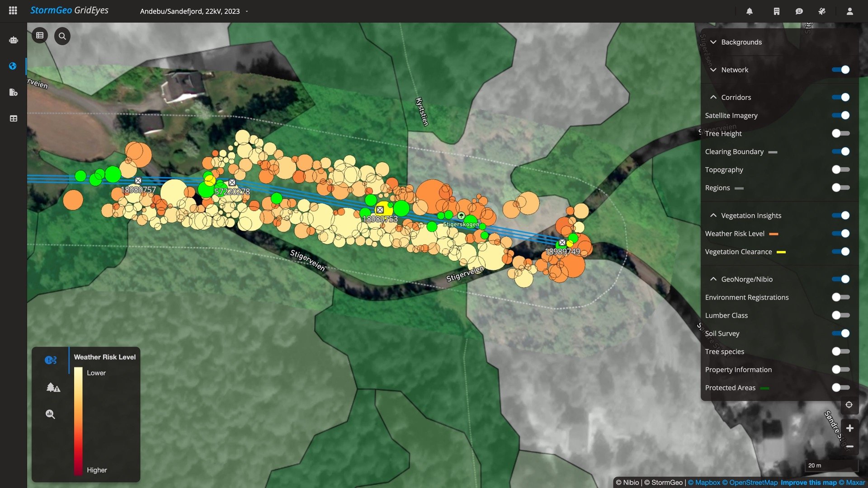
Task: Click the list panel button on map
Action: tap(40, 35)
